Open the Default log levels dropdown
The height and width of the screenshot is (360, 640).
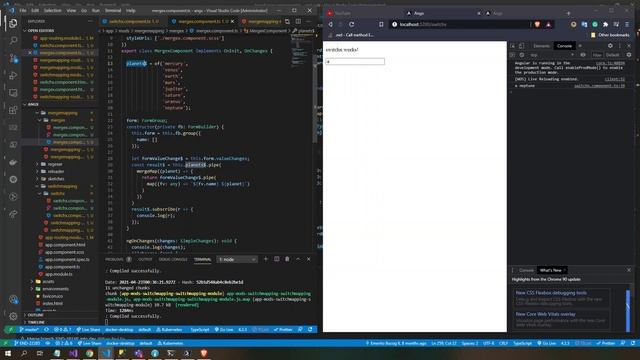(x=613, y=55)
